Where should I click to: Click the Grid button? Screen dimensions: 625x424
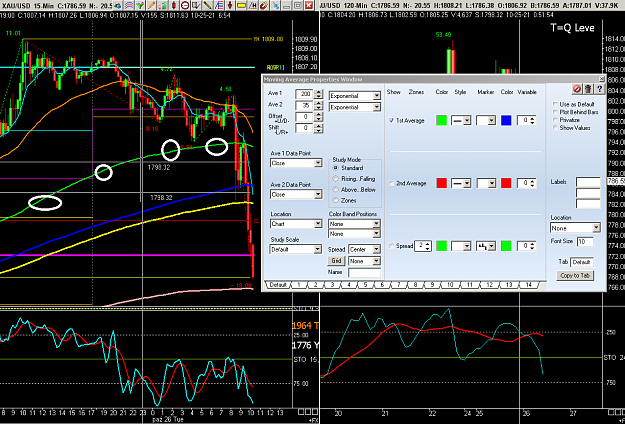(336, 261)
